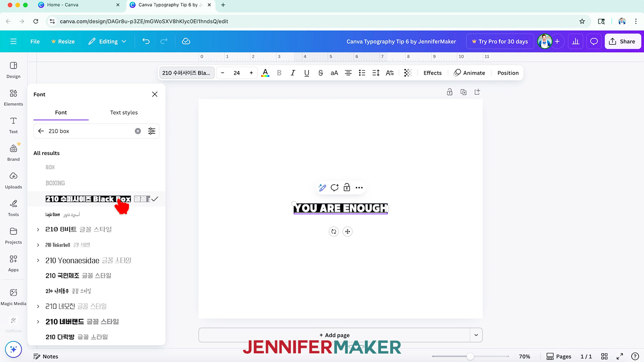Enter fullscreen present mode

[619, 356]
